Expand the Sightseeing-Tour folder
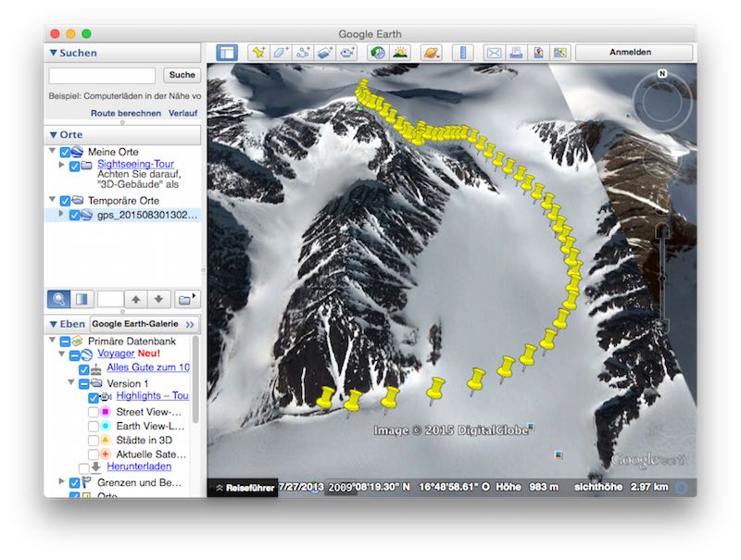The height and width of the screenshot is (560, 741). pyautogui.click(x=61, y=165)
